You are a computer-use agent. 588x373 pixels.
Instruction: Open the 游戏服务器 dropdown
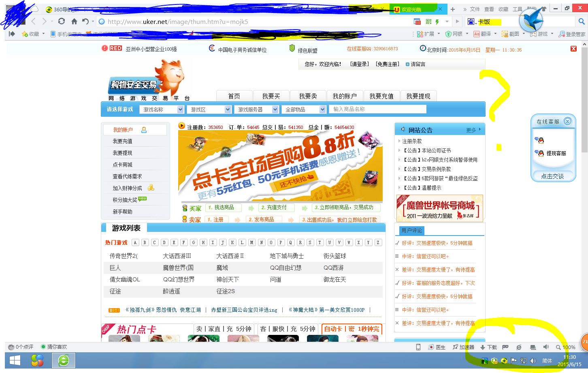(x=256, y=109)
